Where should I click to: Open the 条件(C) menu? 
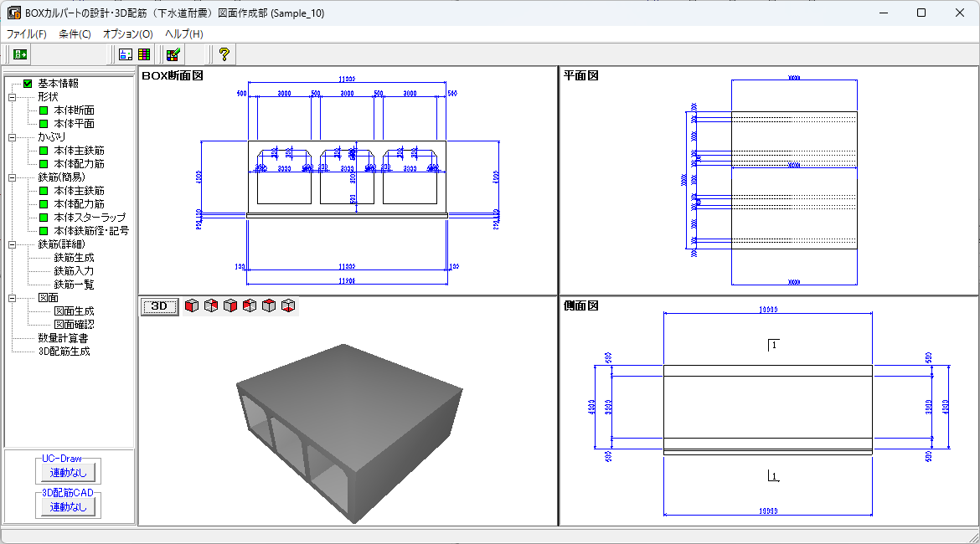(75, 34)
